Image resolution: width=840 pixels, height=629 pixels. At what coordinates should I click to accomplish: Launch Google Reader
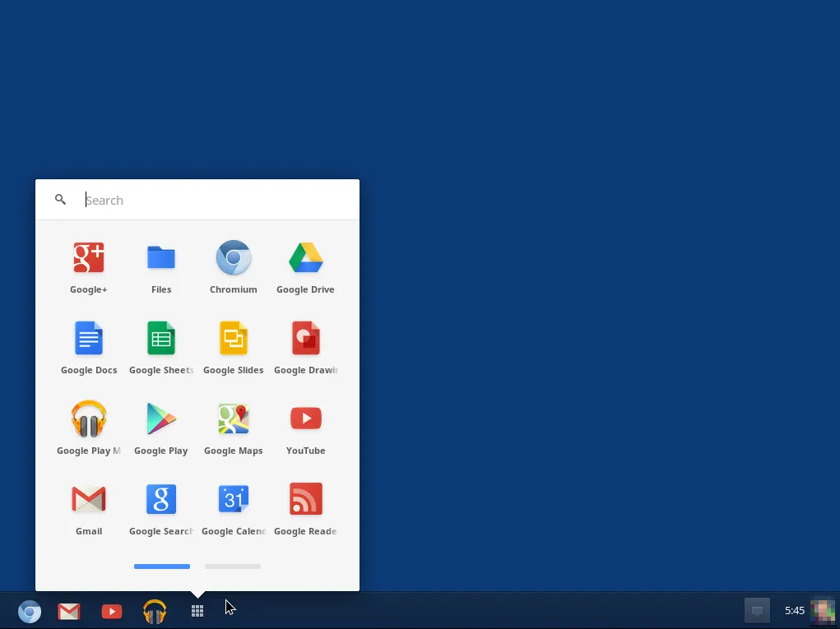click(x=305, y=498)
